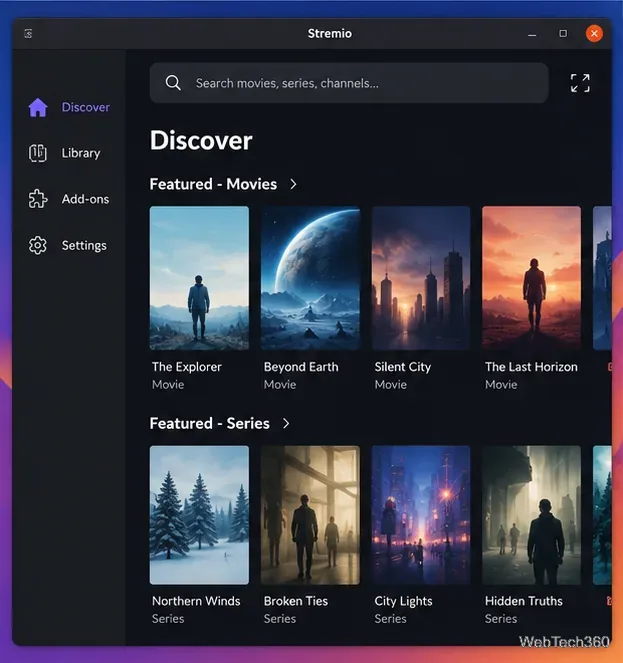
Task: Click the Discover home icon in the sidebar
Action: coord(38,107)
